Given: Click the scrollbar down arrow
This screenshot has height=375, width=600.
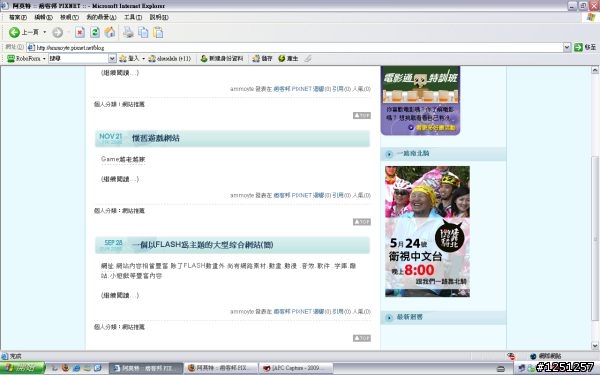Looking at the screenshot, I should coord(595,346).
